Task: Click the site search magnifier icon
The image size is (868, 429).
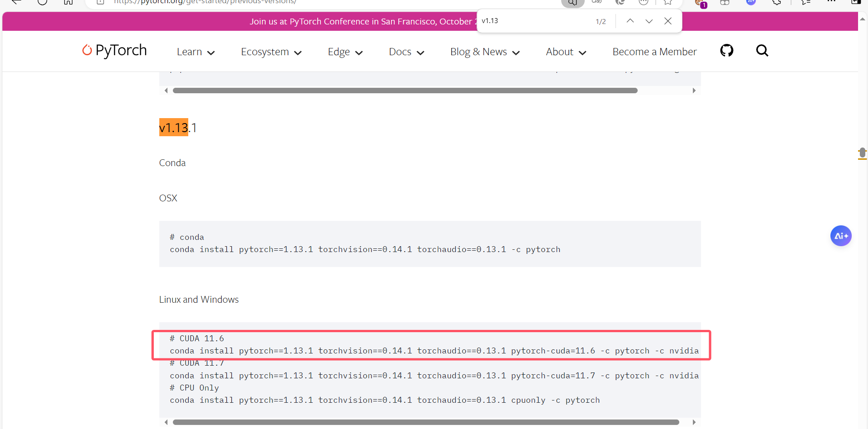Action: point(762,51)
